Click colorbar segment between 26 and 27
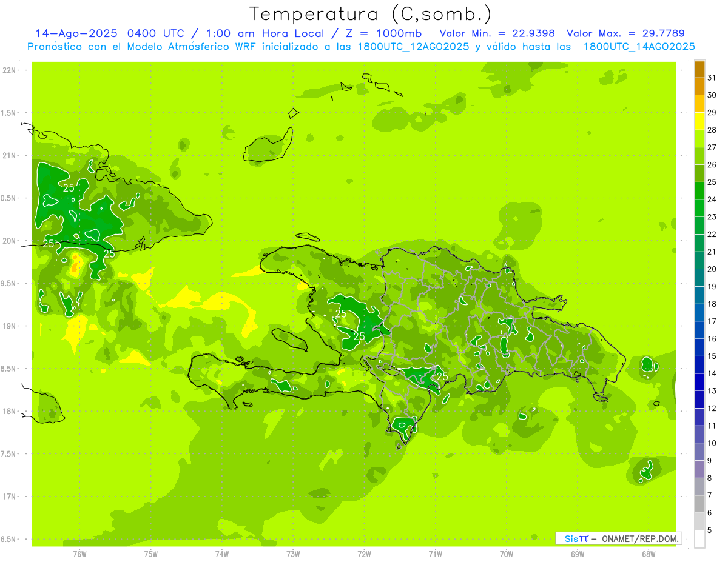728x562 pixels. (x=700, y=156)
